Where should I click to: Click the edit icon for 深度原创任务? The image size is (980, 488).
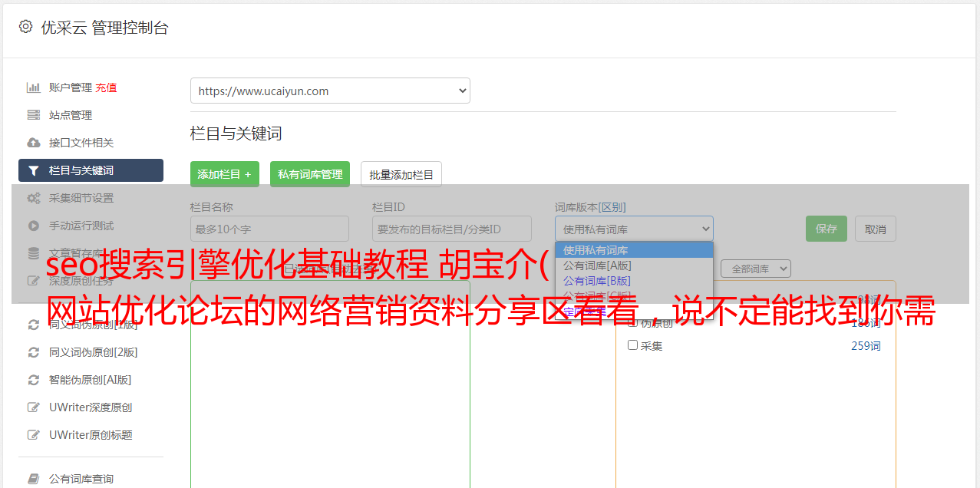coord(34,281)
